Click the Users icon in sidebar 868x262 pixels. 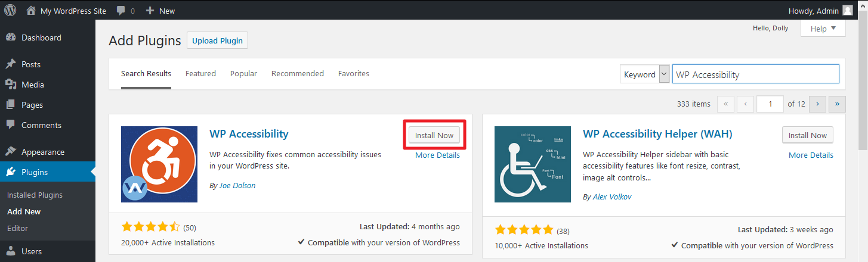[10, 251]
